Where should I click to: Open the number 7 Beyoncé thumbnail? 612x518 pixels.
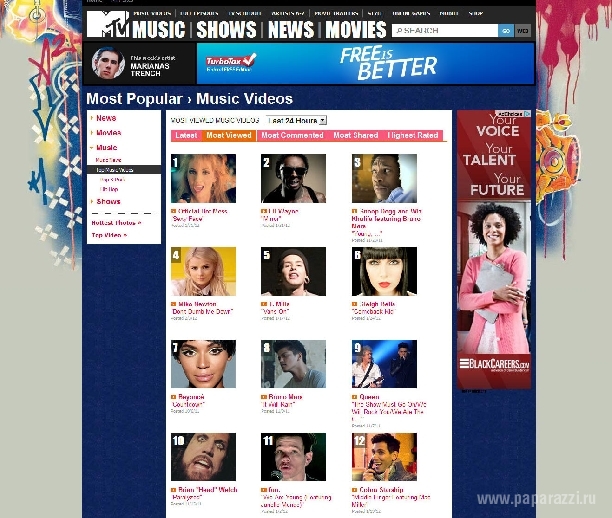tap(203, 364)
